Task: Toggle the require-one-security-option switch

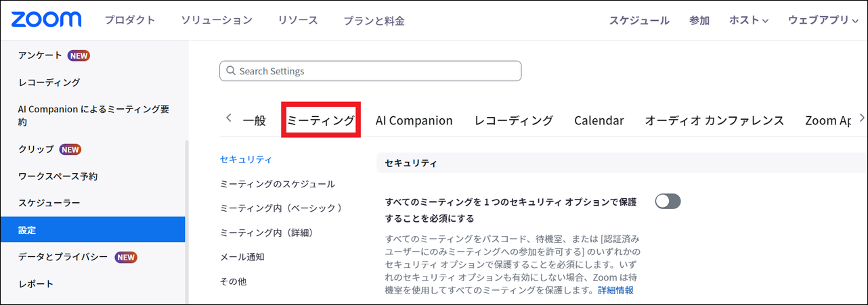Action: coord(668,201)
